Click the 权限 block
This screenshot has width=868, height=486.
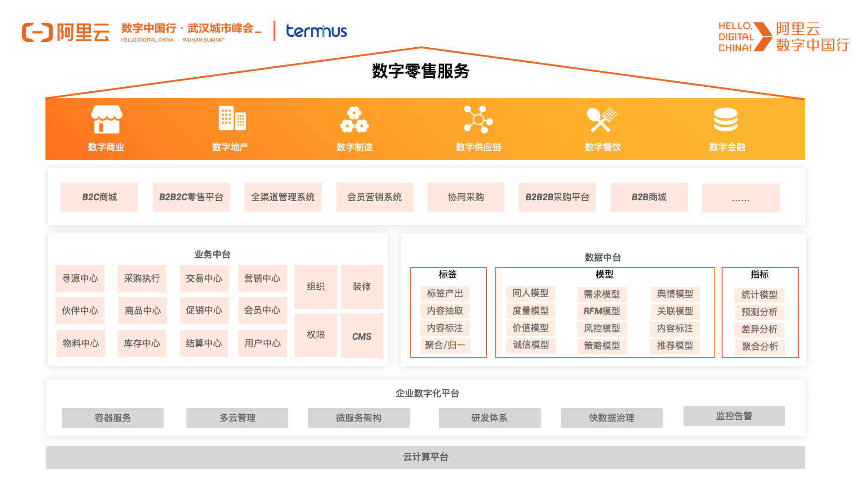(316, 335)
